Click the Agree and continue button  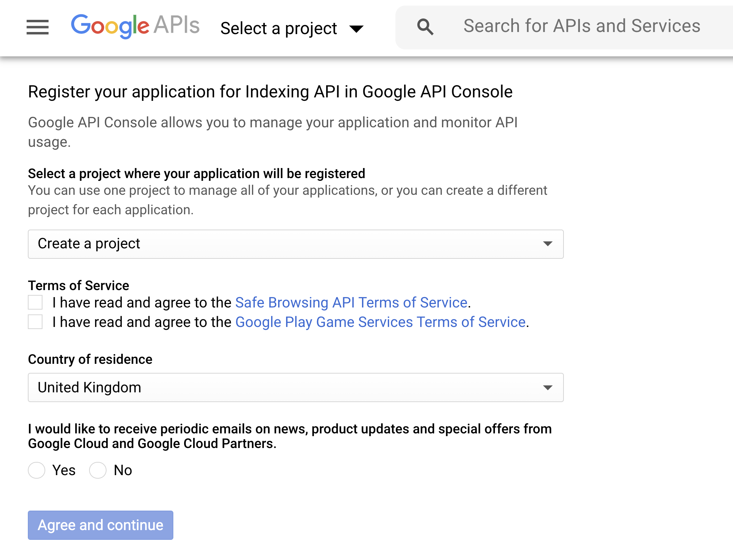(x=101, y=525)
